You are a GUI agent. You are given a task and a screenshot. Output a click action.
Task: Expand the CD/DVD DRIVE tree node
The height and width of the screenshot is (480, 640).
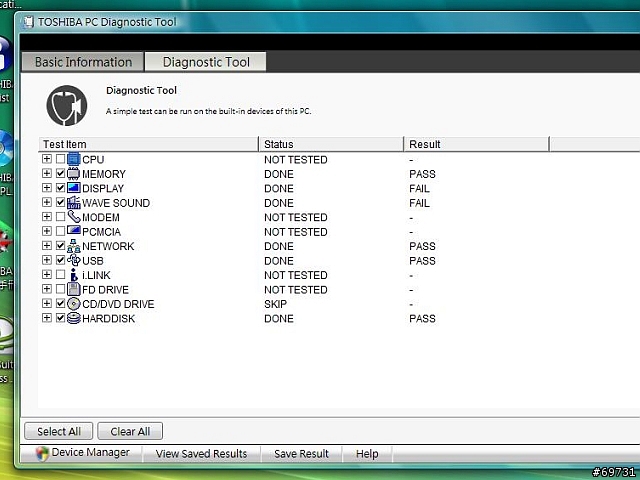click(47, 304)
